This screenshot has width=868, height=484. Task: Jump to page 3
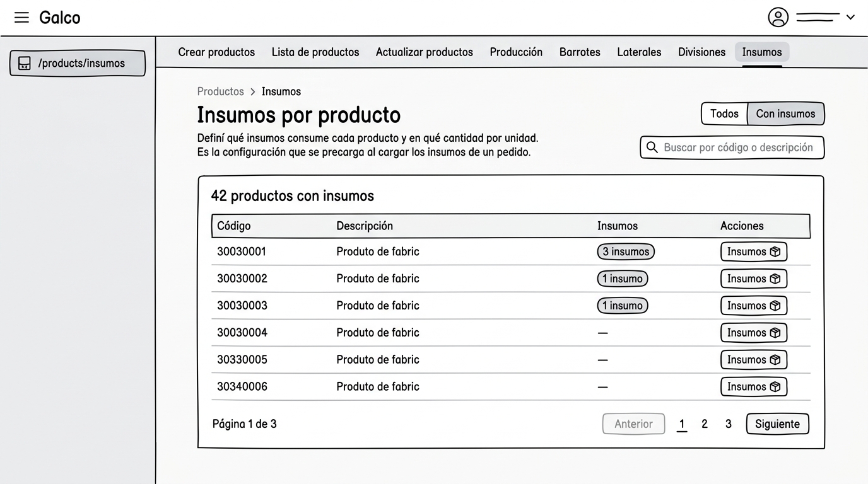729,424
